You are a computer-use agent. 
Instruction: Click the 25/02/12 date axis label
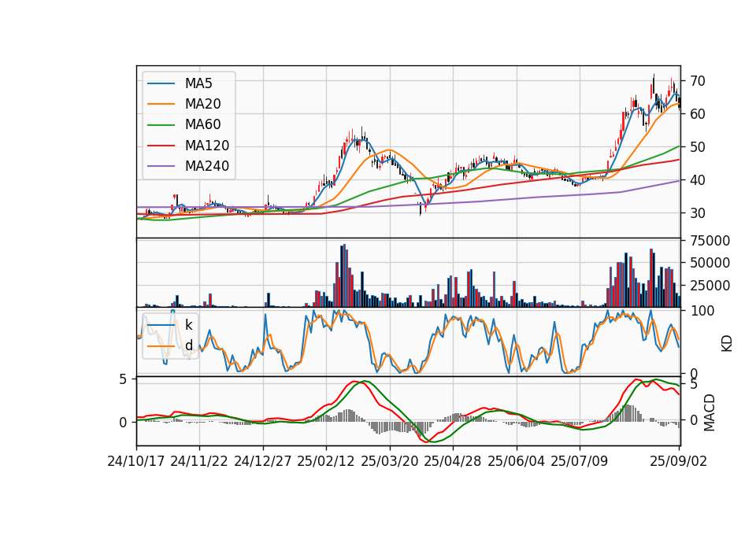(x=326, y=461)
